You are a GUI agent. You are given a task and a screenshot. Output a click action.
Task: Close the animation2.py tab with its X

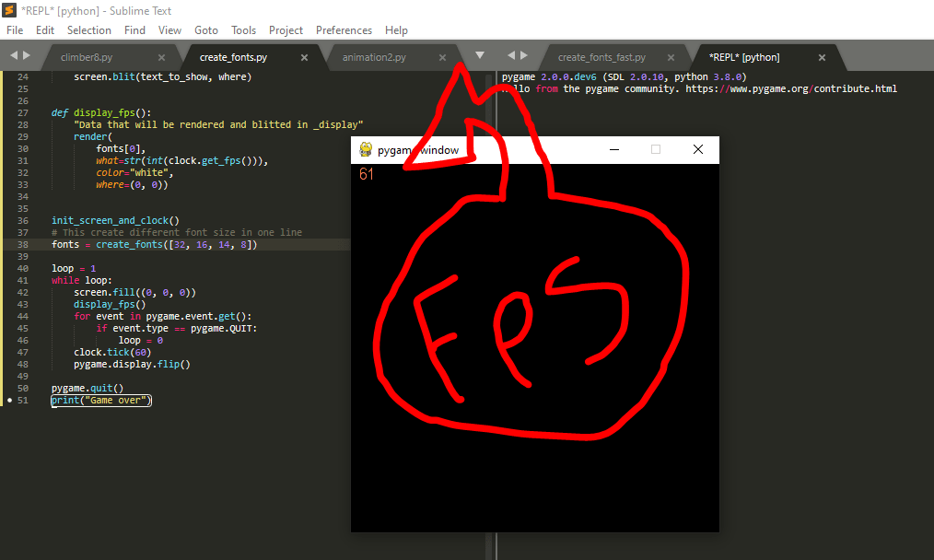[x=442, y=55]
